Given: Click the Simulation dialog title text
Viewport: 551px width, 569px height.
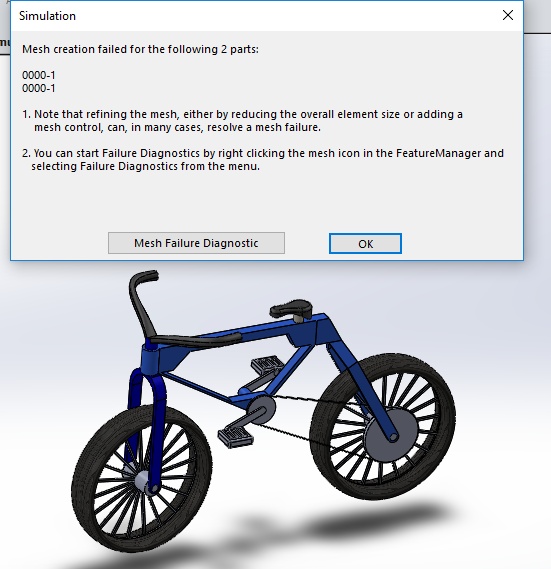Looking at the screenshot, I should click(47, 16).
